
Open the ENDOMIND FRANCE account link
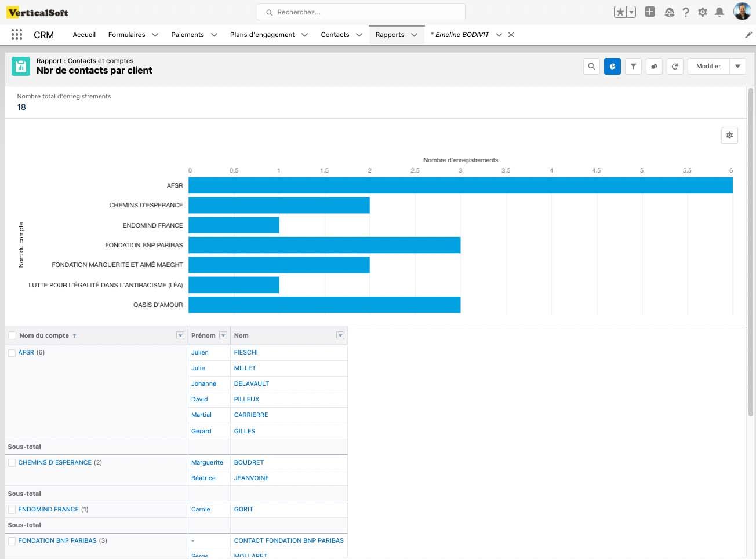pyautogui.click(x=49, y=509)
